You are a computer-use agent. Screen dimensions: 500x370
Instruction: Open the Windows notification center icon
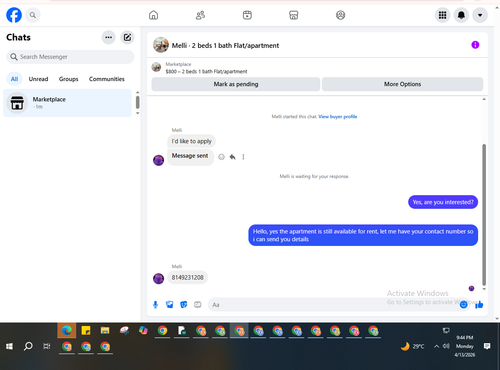(x=487, y=346)
